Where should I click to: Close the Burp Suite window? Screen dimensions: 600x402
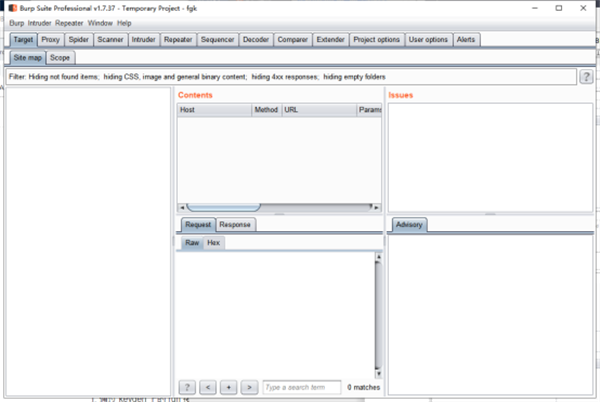pos(583,8)
